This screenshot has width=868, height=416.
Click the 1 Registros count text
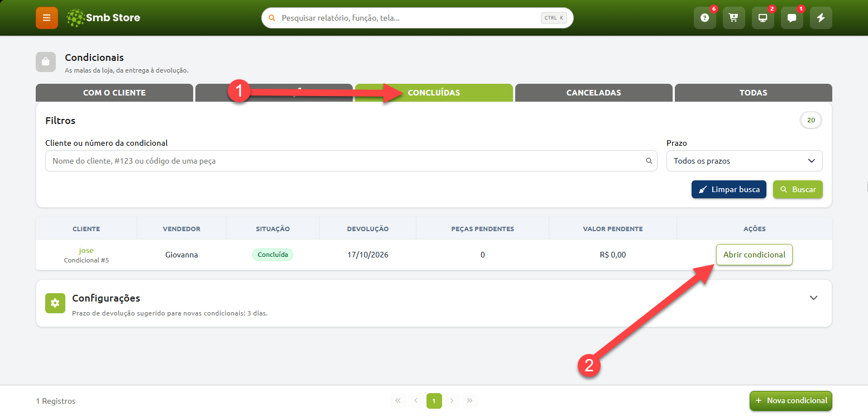[56, 401]
